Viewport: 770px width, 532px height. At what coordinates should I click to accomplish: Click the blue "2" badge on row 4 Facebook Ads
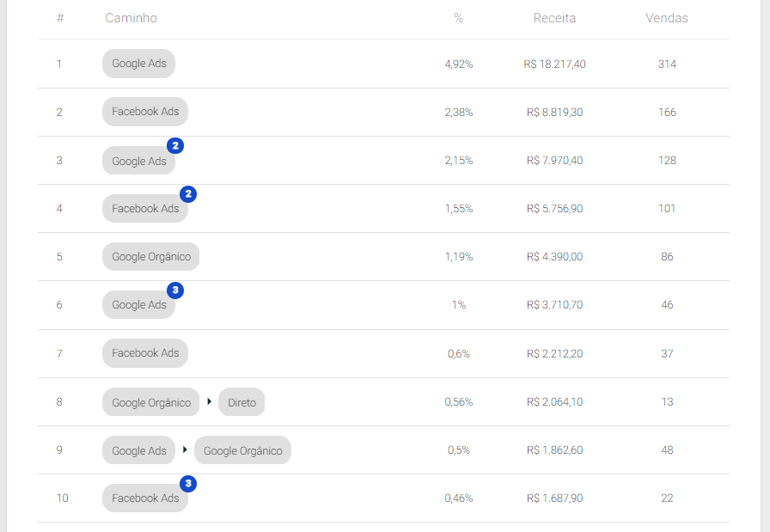coord(189,194)
